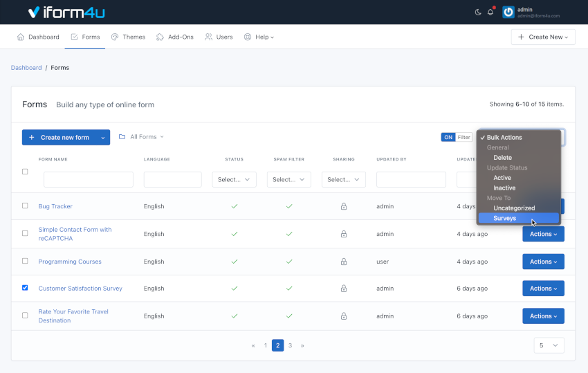Uncheck the Customer Satisfaction Survey checkbox
The height and width of the screenshot is (373, 588).
pyautogui.click(x=25, y=287)
